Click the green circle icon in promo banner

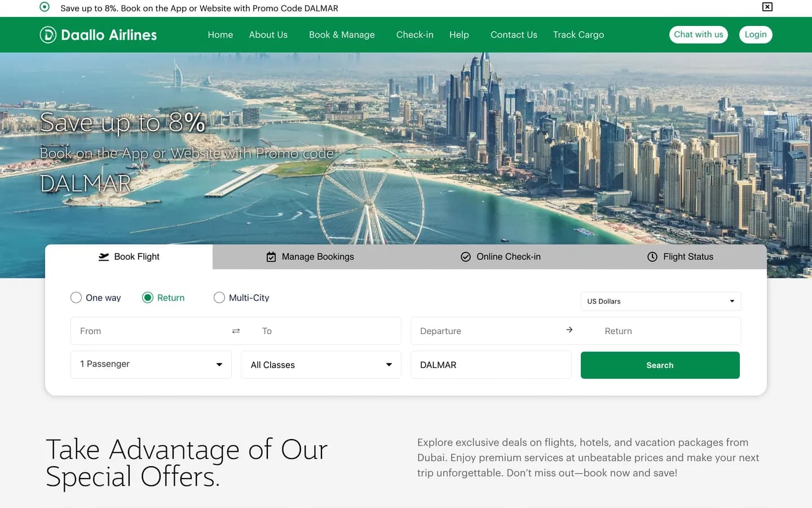coord(45,7)
